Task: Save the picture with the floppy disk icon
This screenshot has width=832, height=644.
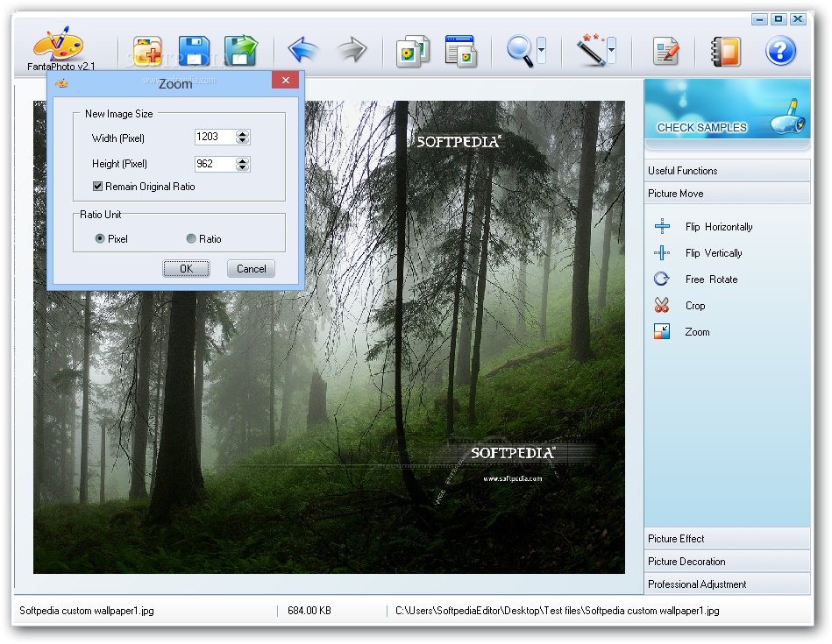Action: coord(194,51)
